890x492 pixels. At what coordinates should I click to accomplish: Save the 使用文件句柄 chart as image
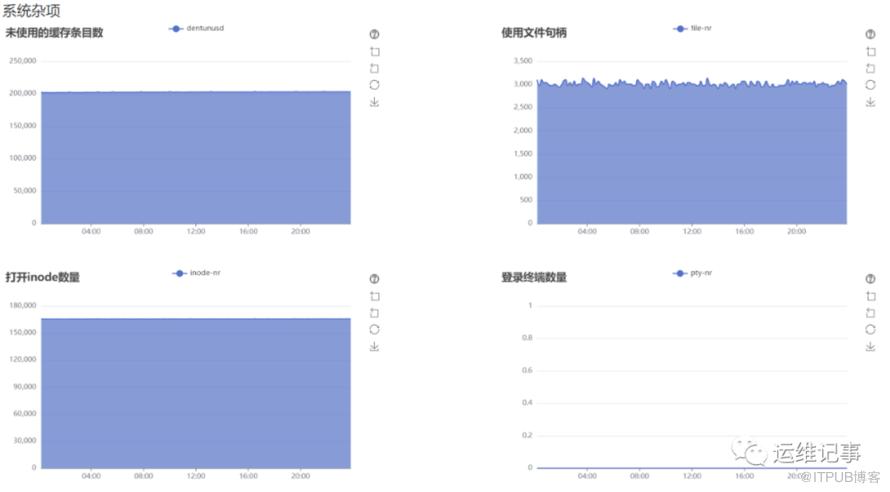(x=870, y=102)
